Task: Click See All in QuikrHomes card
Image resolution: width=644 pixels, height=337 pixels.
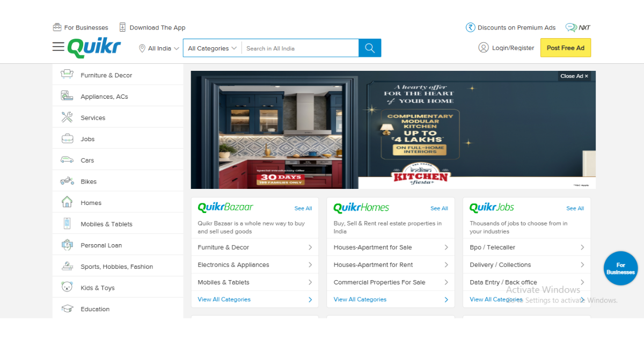Action: 439,208
